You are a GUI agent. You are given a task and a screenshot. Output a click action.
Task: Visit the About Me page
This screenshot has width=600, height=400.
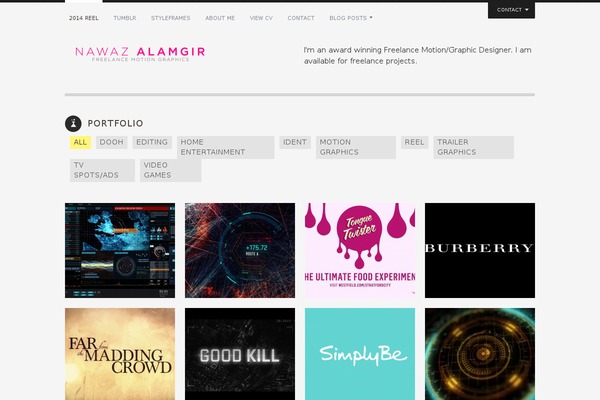220,18
